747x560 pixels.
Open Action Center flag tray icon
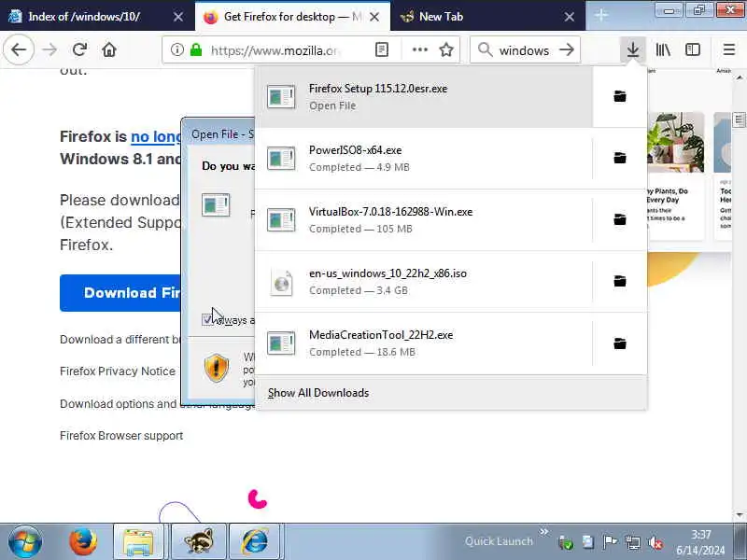click(x=610, y=542)
